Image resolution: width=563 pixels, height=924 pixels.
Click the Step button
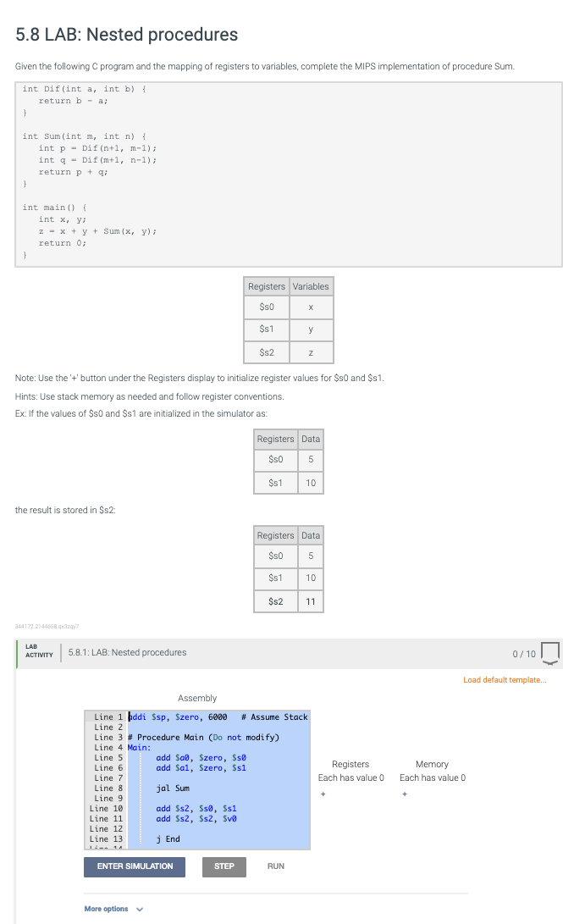[x=224, y=866]
